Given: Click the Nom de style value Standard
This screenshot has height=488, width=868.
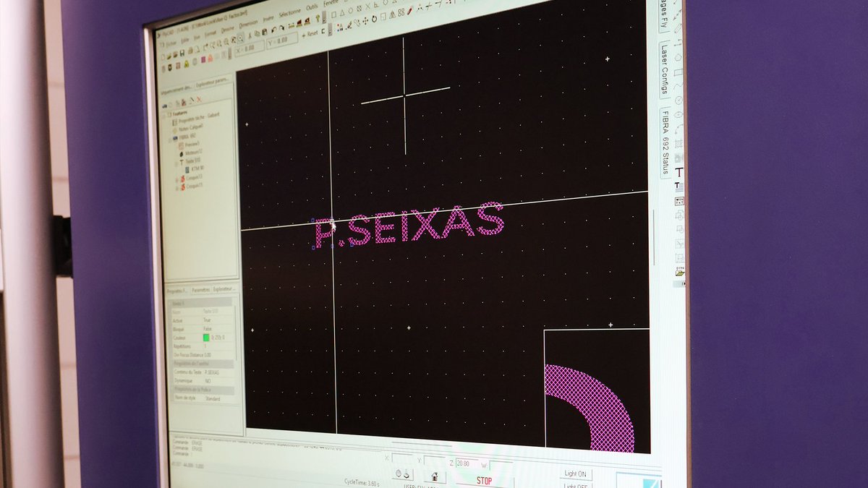Looking at the screenshot, I should point(213,398).
